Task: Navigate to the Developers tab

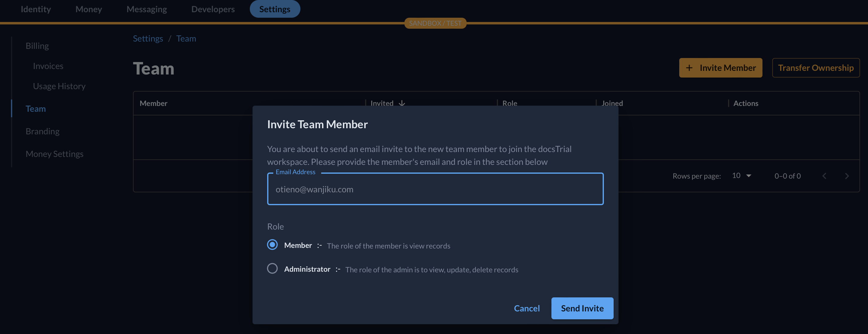Action: [x=213, y=9]
